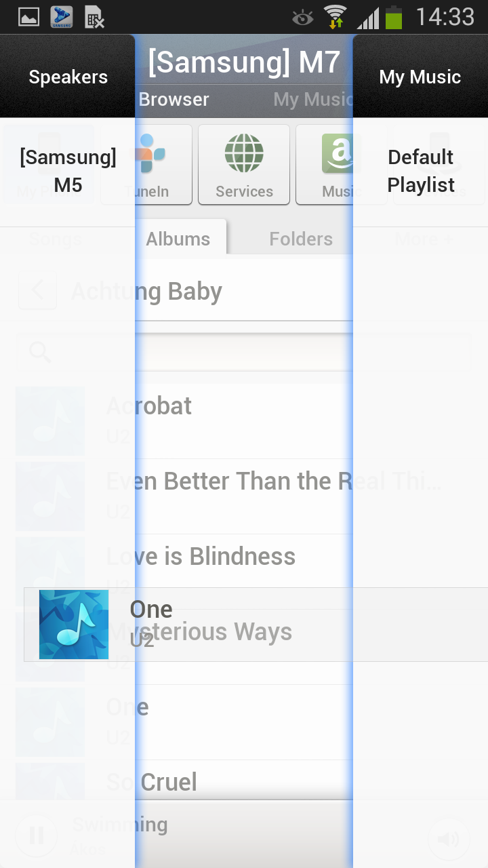Tap the battery icon in status bar
The width and height of the screenshot is (488, 868).
point(394,17)
